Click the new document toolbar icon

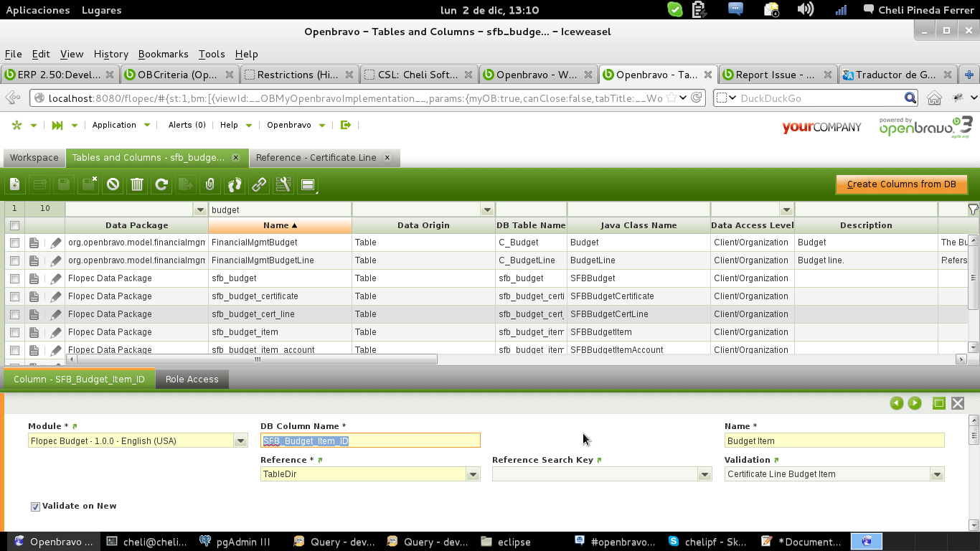pos(15,185)
